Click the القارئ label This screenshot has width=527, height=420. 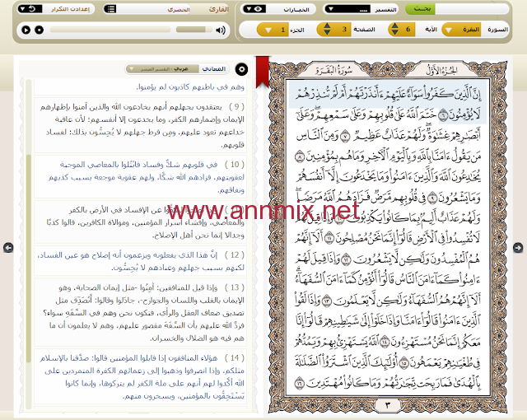coord(218,9)
